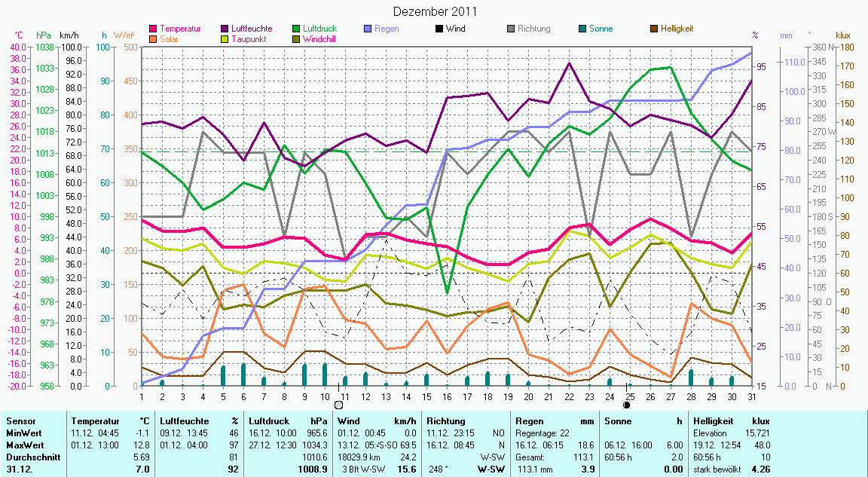
Task: Click the Dezember 2011 chart title
Action: (x=435, y=11)
